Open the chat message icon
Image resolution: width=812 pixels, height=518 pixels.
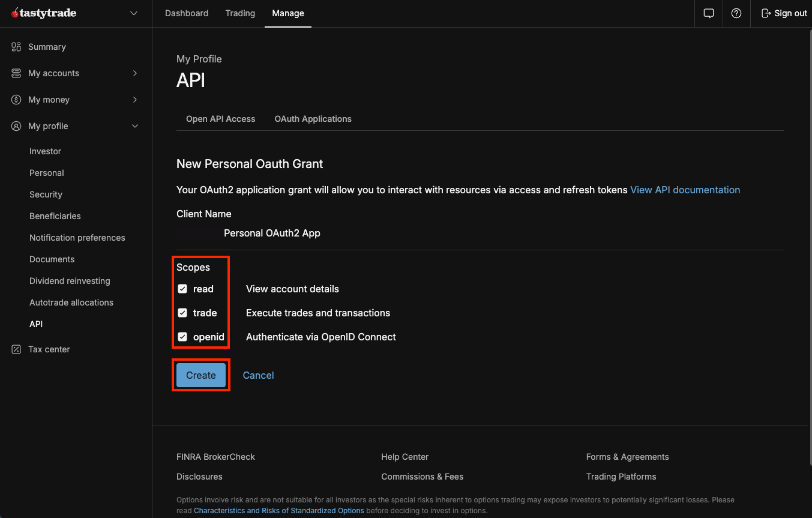click(709, 13)
